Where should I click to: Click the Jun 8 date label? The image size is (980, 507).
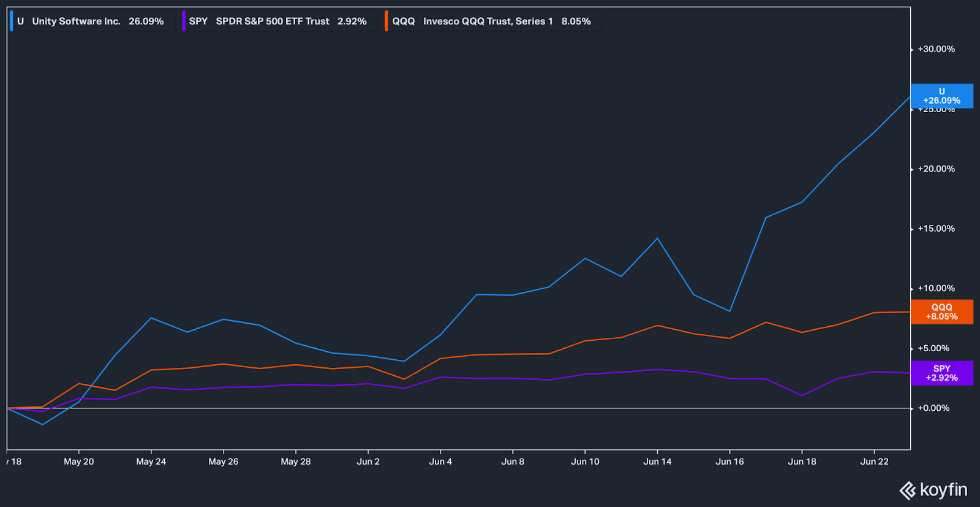513,462
